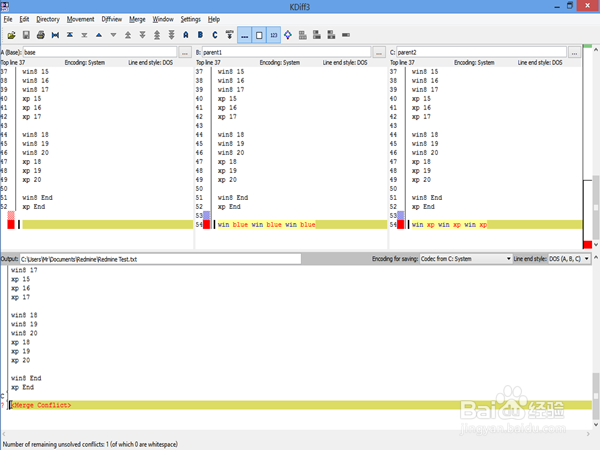This screenshot has width=600, height=450.
Task: Click pane A 'Line end style: DOS' label
Action: (x=151, y=62)
